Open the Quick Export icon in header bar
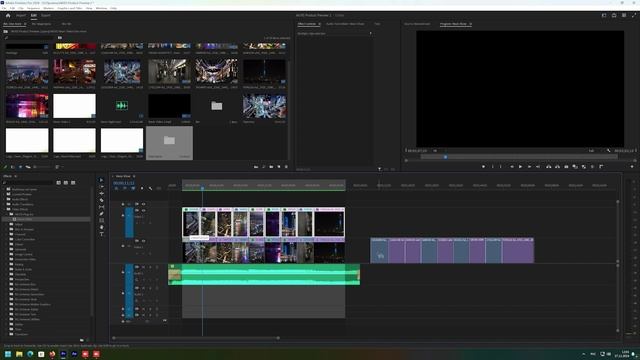Image resolution: width=640 pixels, height=360 pixels. click(x=614, y=16)
